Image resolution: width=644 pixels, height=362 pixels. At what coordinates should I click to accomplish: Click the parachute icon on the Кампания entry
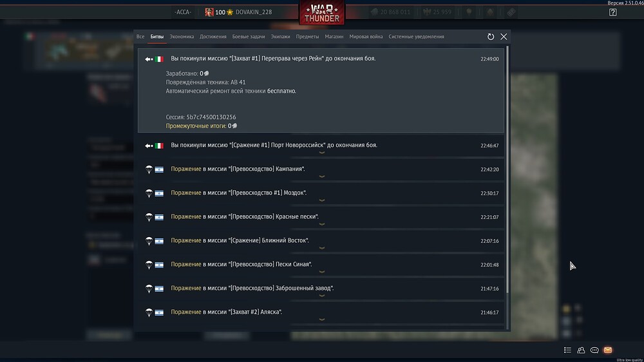149,169
